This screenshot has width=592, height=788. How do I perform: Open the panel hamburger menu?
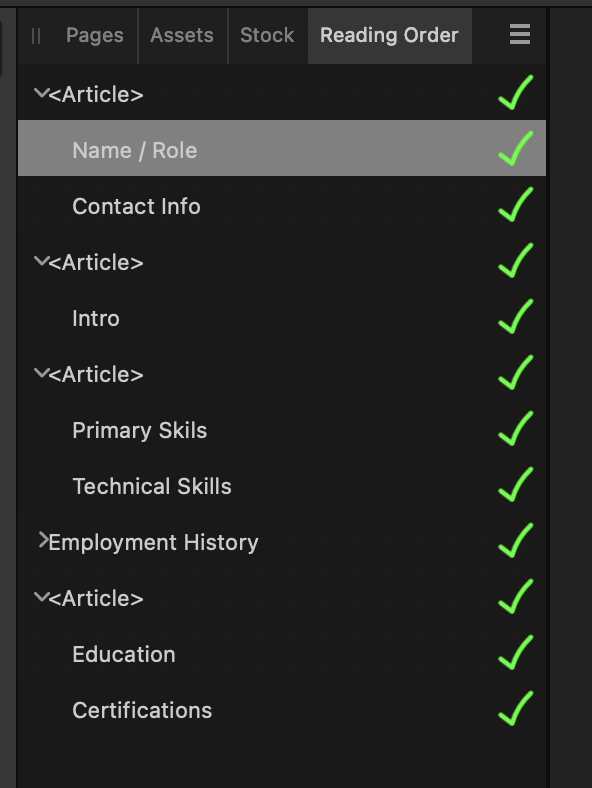pos(520,34)
